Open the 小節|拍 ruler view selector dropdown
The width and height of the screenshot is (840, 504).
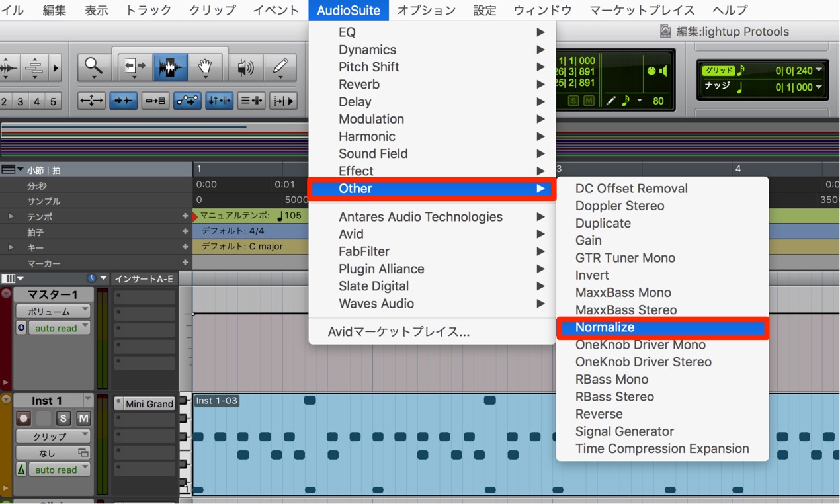(x=12, y=170)
